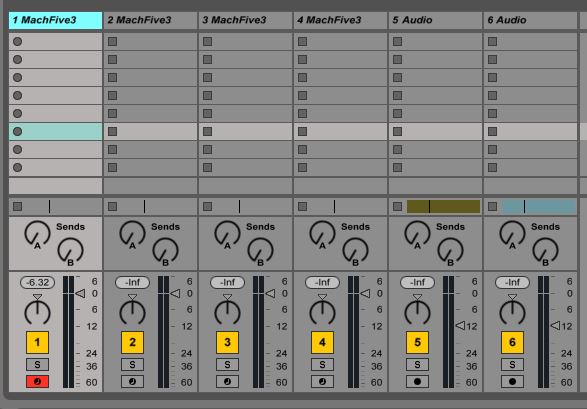Click track 1 first clip slot record circle
The image size is (587, 409).
click(18, 42)
